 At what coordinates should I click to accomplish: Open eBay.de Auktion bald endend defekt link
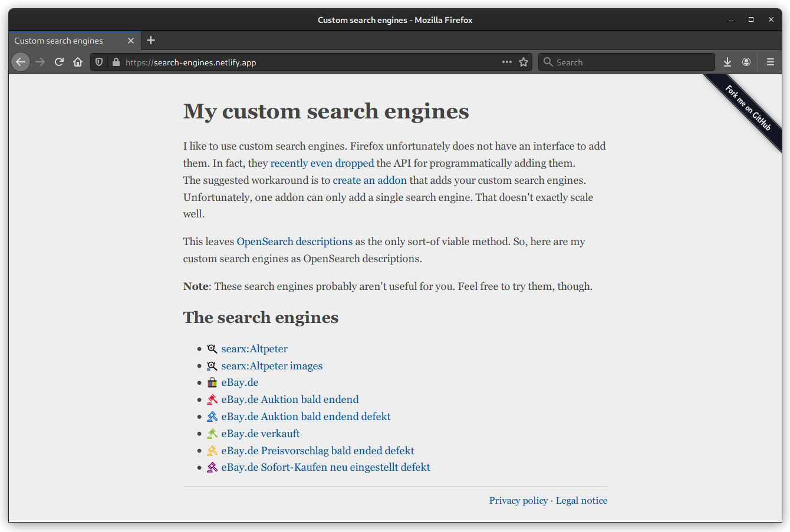pyautogui.click(x=306, y=417)
